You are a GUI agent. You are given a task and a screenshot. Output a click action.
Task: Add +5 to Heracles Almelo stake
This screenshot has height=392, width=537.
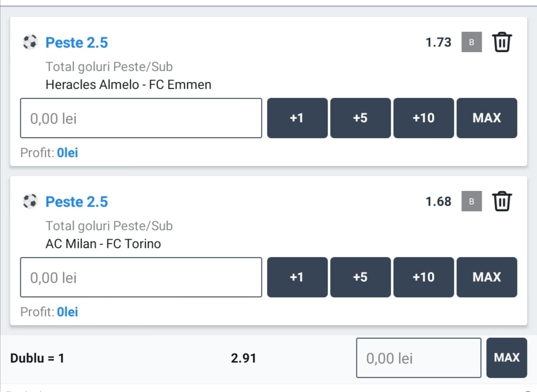coord(360,118)
